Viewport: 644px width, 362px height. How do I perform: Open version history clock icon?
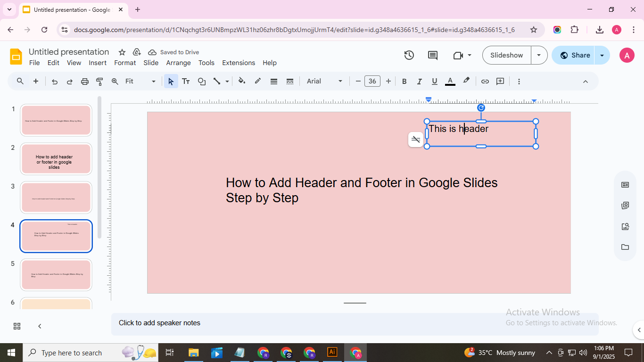click(409, 55)
